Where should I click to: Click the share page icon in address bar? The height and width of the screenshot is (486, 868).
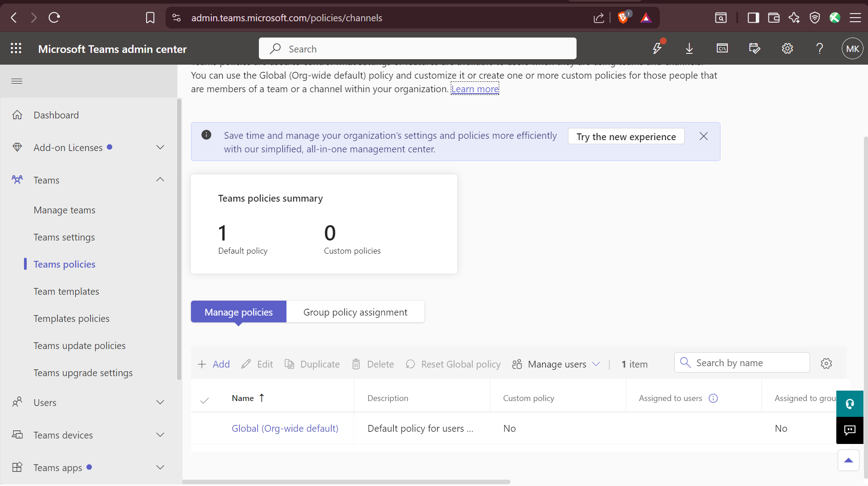coord(599,18)
